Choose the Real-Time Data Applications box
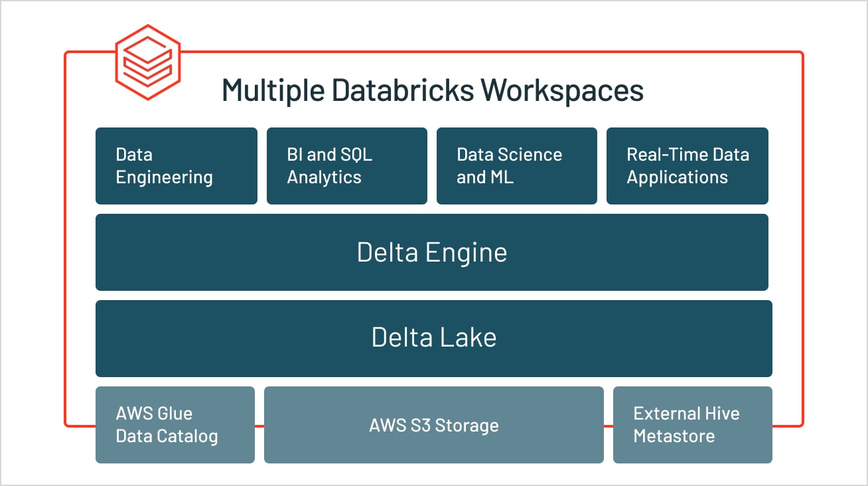868x486 pixels. tap(687, 166)
